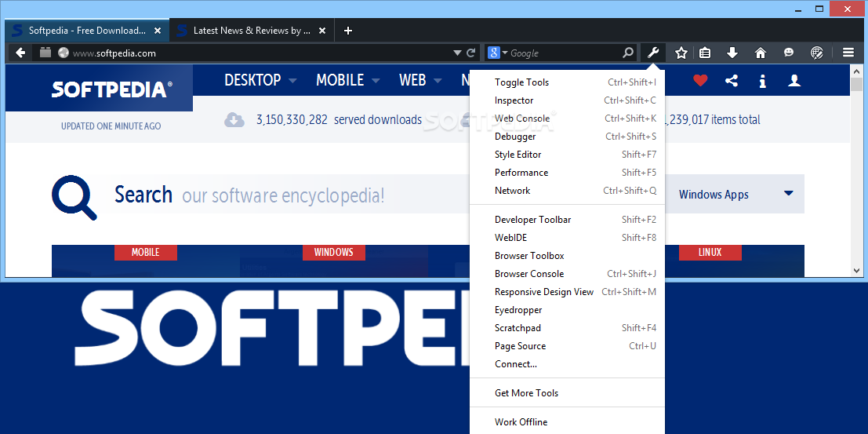Click the share icon on Softpedia header
This screenshot has width=868, height=434.
732,81
